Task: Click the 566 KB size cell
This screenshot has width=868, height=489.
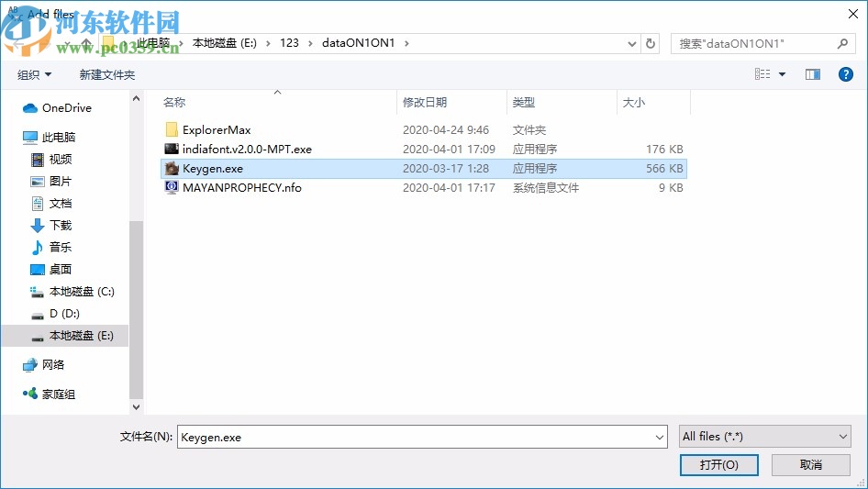Action: click(664, 169)
